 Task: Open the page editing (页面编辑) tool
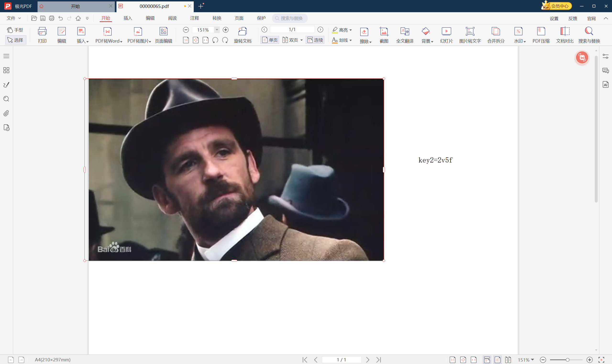click(163, 35)
